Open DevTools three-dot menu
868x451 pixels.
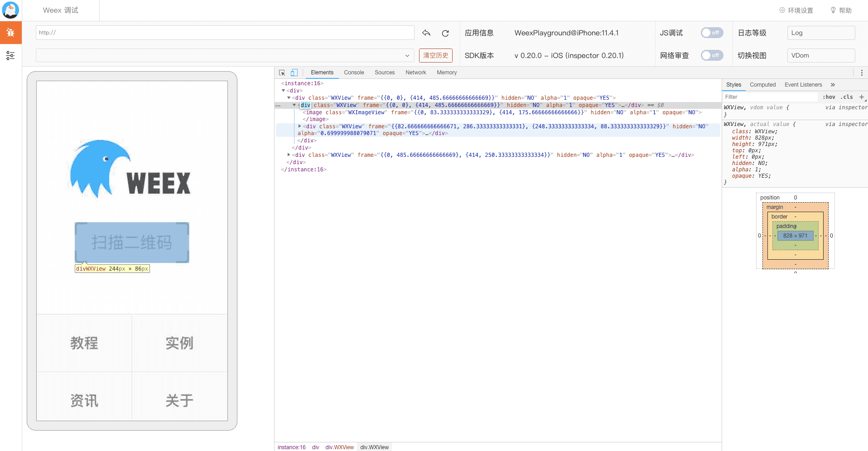coord(862,73)
